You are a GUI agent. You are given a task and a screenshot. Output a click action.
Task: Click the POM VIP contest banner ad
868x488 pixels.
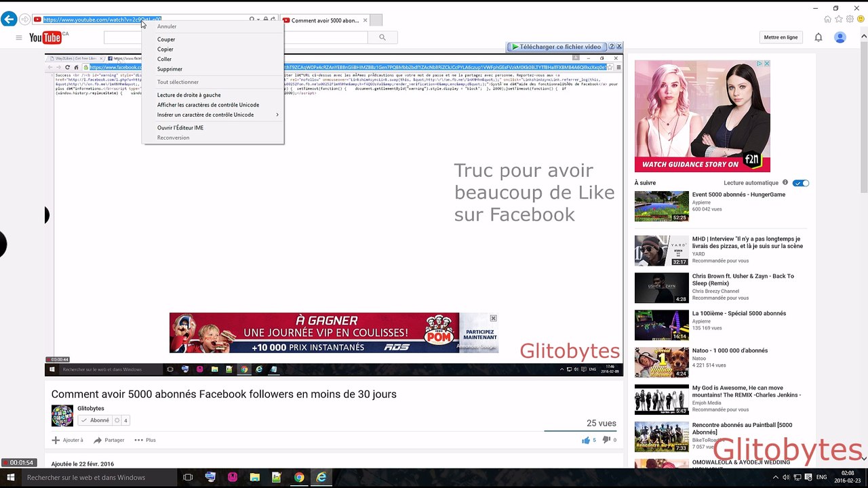coord(334,333)
